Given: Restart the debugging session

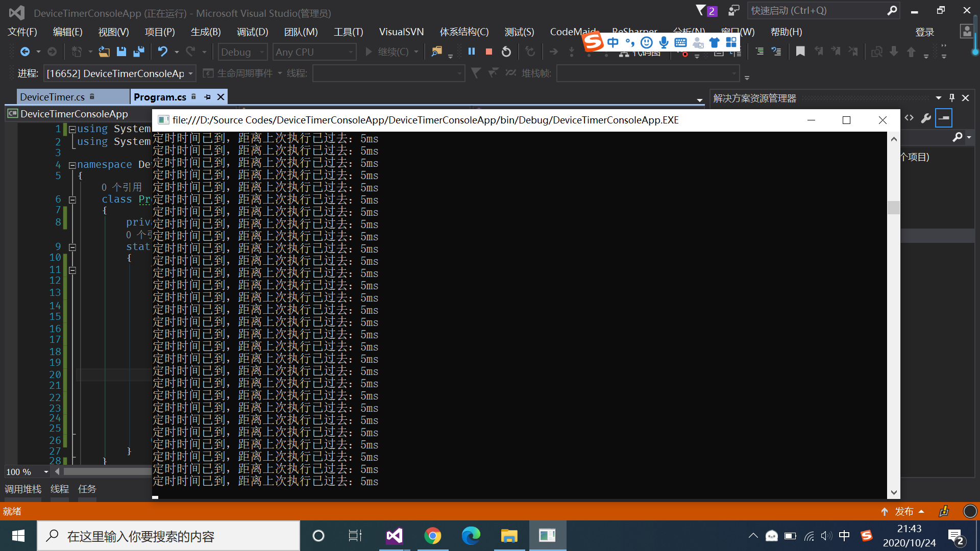Looking at the screenshot, I should (x=506, y=52).
